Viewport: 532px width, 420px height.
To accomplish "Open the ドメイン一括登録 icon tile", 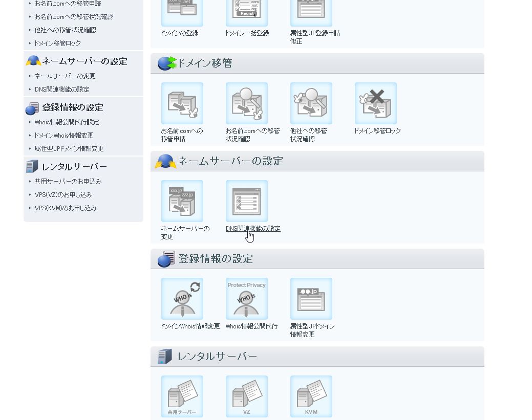I will coord(247,13).
